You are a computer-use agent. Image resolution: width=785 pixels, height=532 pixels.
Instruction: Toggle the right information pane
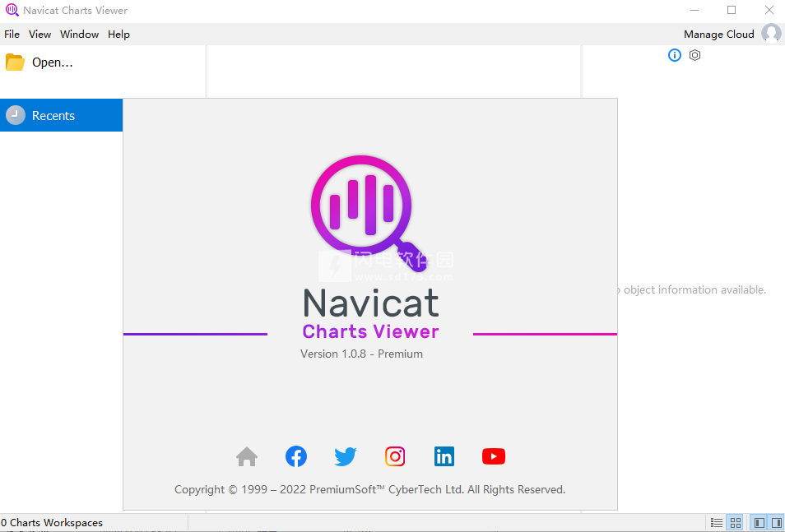(776, 523)
